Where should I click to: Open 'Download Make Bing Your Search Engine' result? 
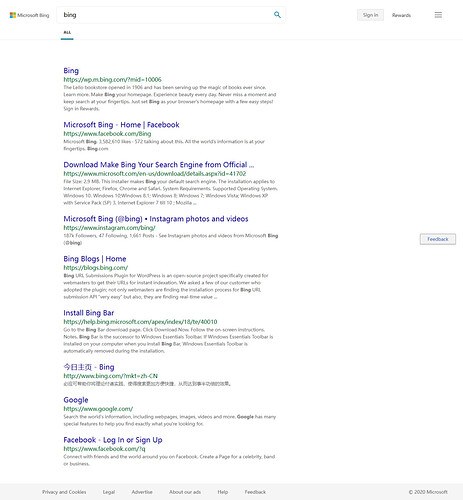[159, 165]
